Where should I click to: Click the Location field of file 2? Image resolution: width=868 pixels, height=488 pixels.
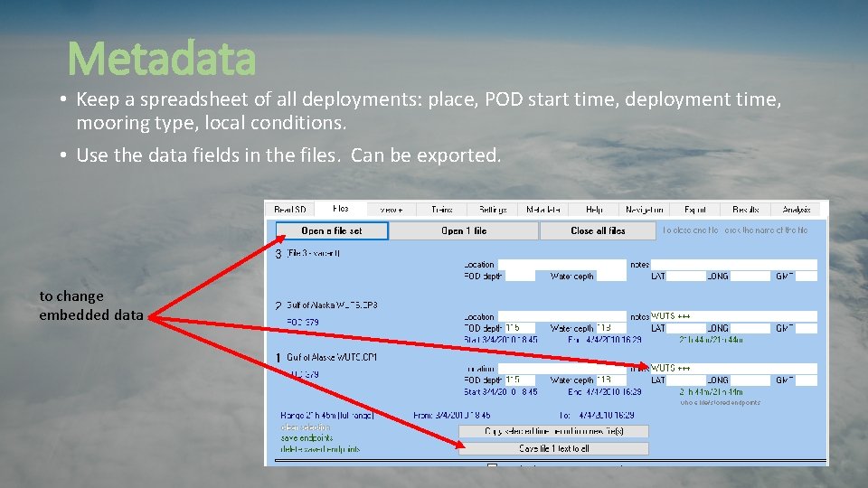(x=561, y=316)
